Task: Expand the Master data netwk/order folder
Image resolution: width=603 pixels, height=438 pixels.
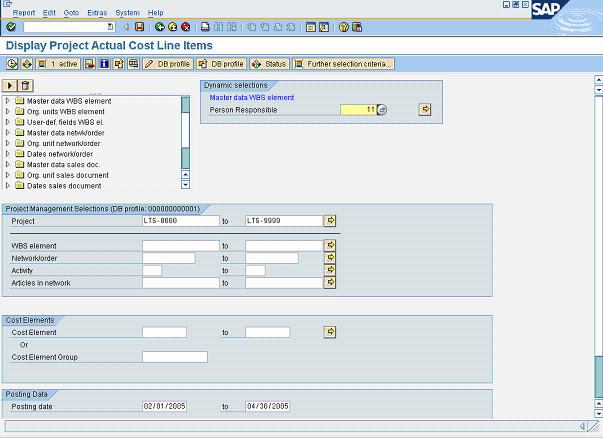Action: pyautogui.click(x=8, y=133)
